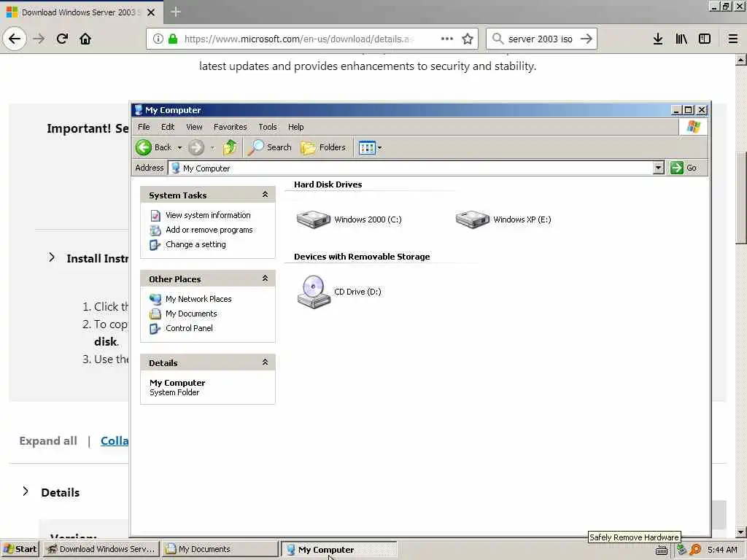
Task: Click the Forward arrow in My Computer toolbar
Action: pos(196,147)
